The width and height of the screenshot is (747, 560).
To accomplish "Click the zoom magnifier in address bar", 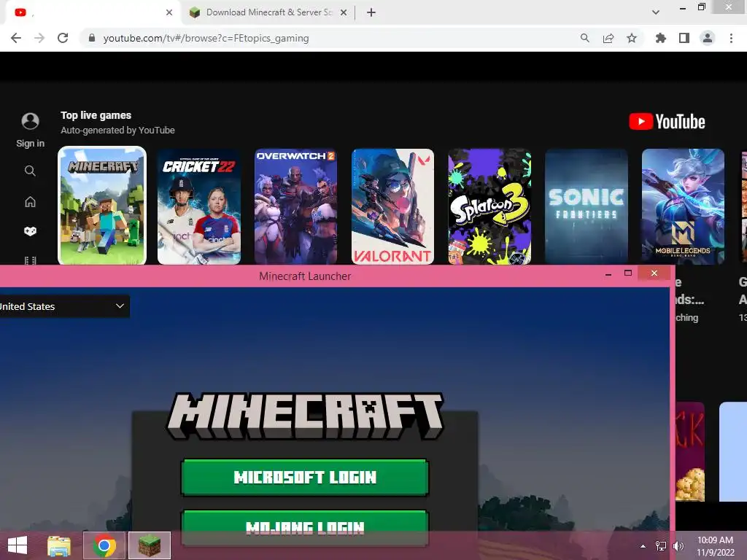I will pos(584,38).
